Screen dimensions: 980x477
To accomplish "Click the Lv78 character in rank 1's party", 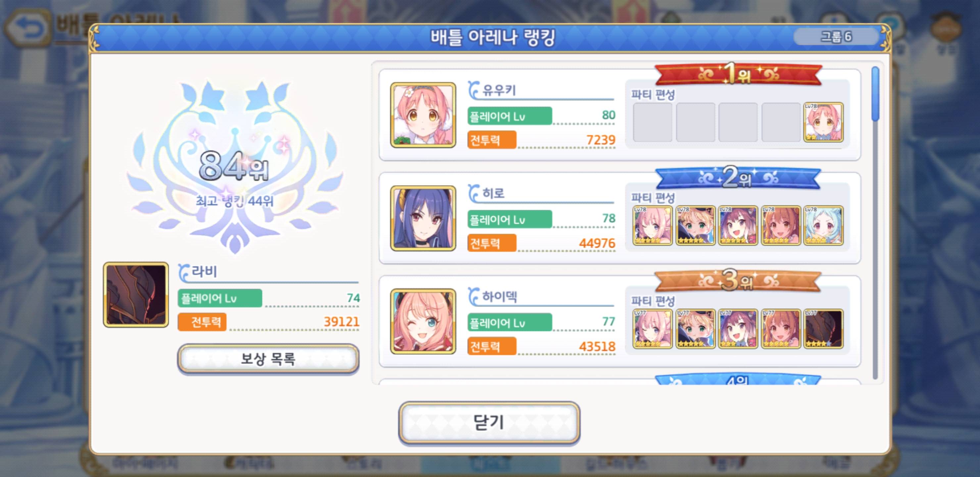I will tap(823, 122).
